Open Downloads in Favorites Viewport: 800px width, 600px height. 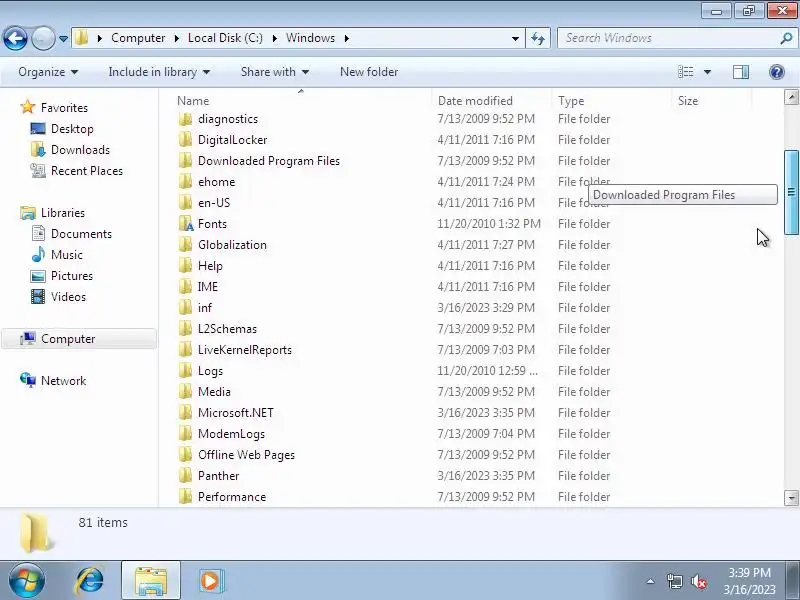pos(80,150)
